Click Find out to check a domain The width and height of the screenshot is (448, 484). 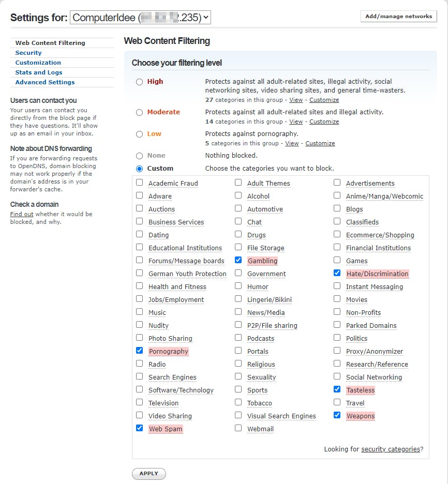(x=22, y=214)
